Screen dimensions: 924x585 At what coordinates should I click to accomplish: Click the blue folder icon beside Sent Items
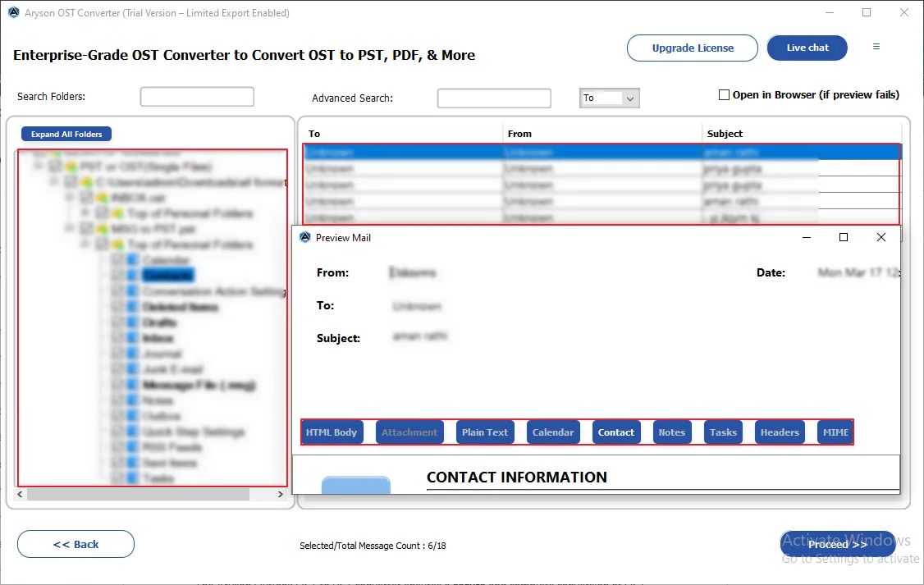tap(133, 463)
